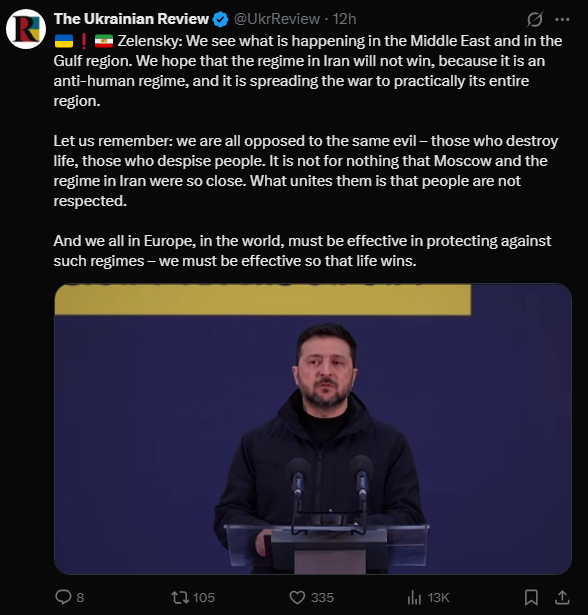Open The Ukrainian Review display name
Image resolution: width=588 pixels, height=615 pixels.
(131, 19)
